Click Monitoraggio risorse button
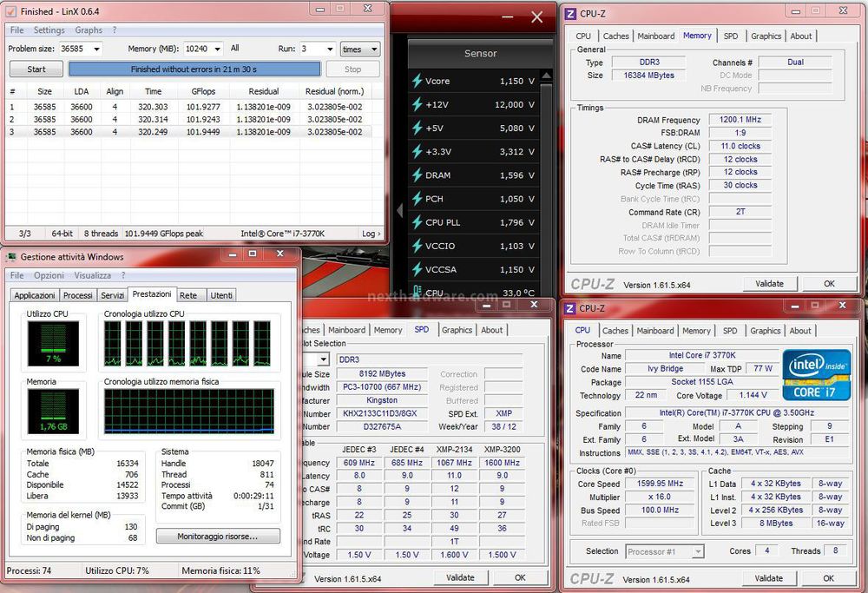Image resolution: width=868 pixels, height=593 pixels. pos(218,536)
